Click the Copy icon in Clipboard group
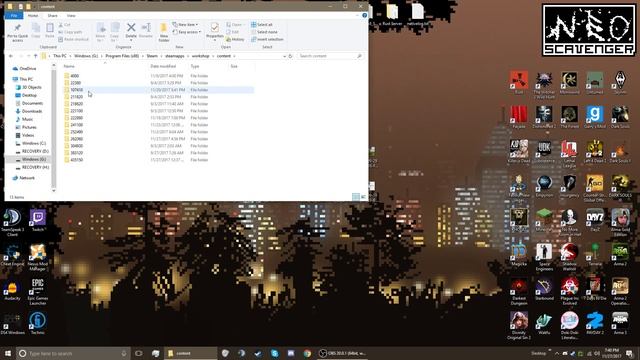 (36, 31)
